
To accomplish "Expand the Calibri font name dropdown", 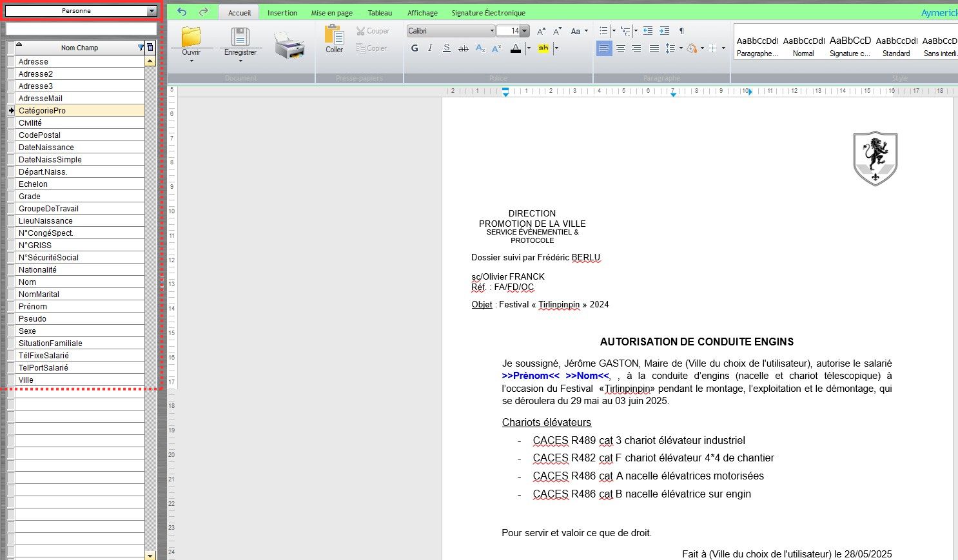I will [x=492, y=31].
